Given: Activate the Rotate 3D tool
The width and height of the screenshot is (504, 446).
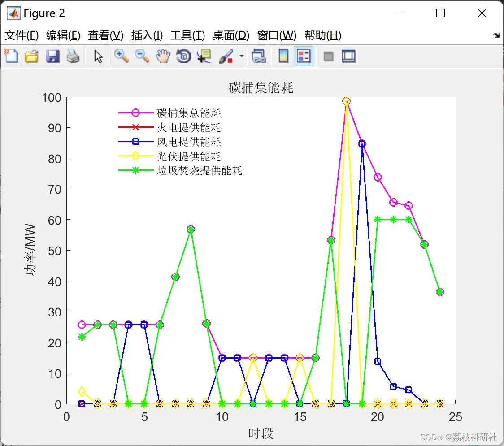Looking at the screenshot, I should [183, 56].
